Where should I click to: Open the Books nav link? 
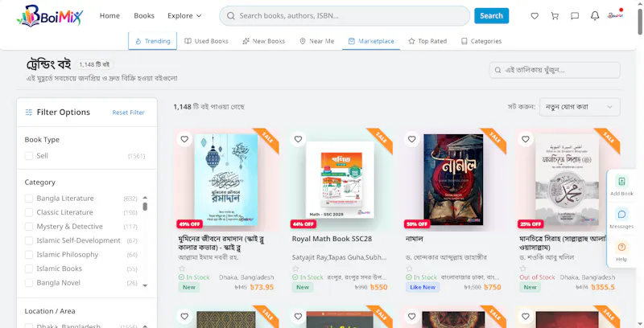(144, 16)
